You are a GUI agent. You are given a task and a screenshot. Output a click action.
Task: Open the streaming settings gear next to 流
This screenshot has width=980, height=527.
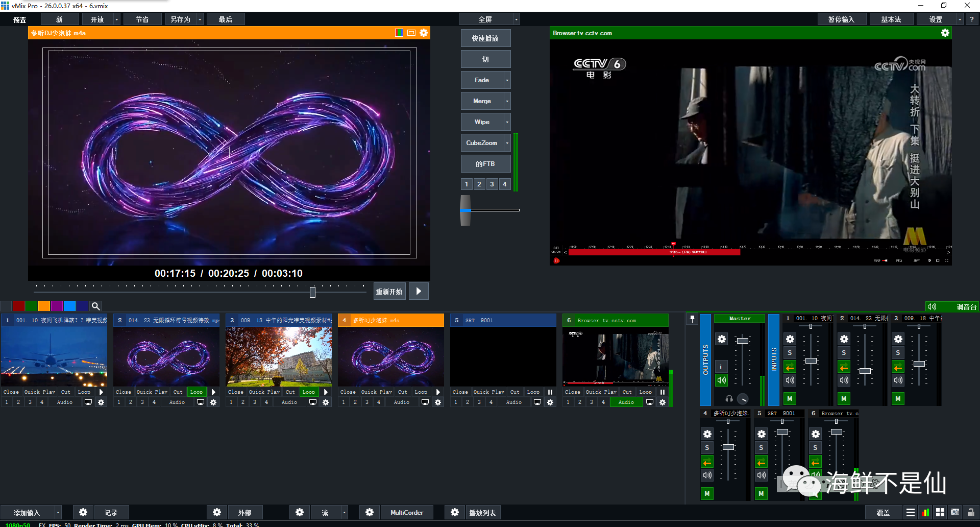300,512
